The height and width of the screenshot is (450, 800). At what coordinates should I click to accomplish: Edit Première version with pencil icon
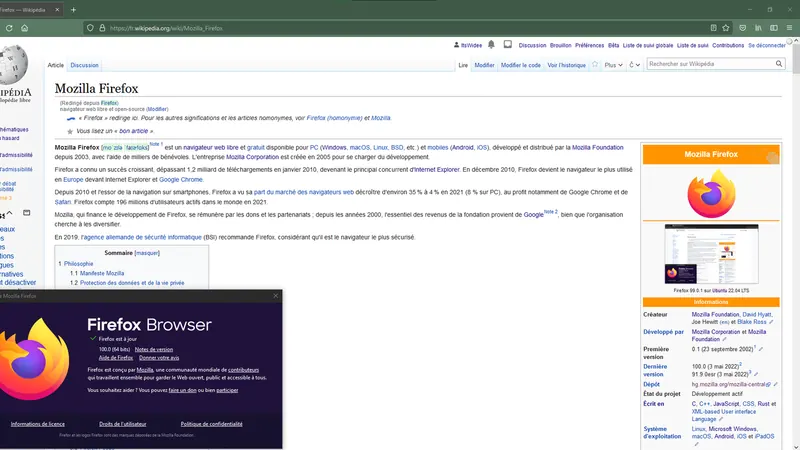click(761, 349)
